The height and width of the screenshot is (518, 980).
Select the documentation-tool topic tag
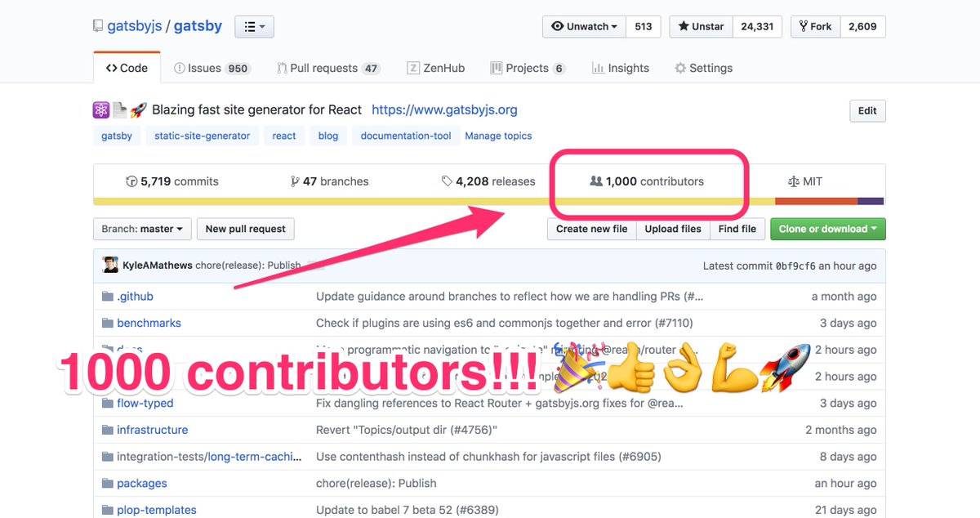tap(406, 136)
